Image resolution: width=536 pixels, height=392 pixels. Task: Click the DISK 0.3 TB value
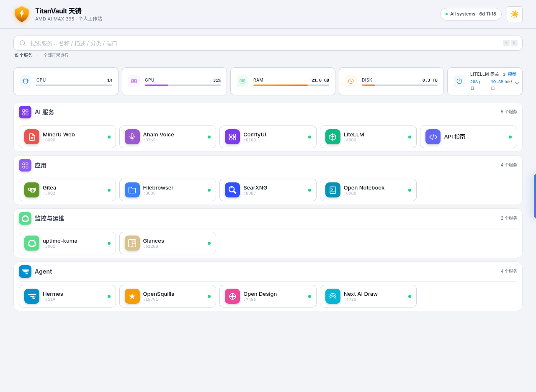click(430, 80)
